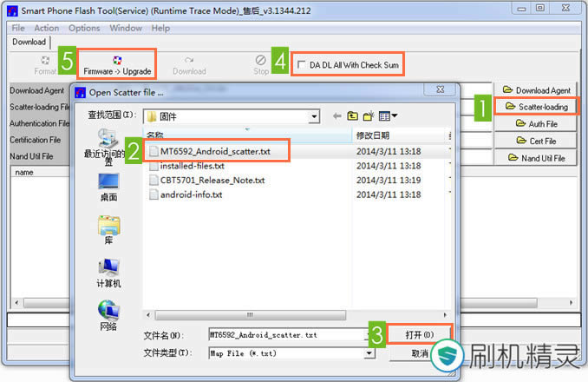This screenshot has width=588, height=382.
Task: Click the Firmware -> Upgrade toolbar button
Action: pos(117,64)
